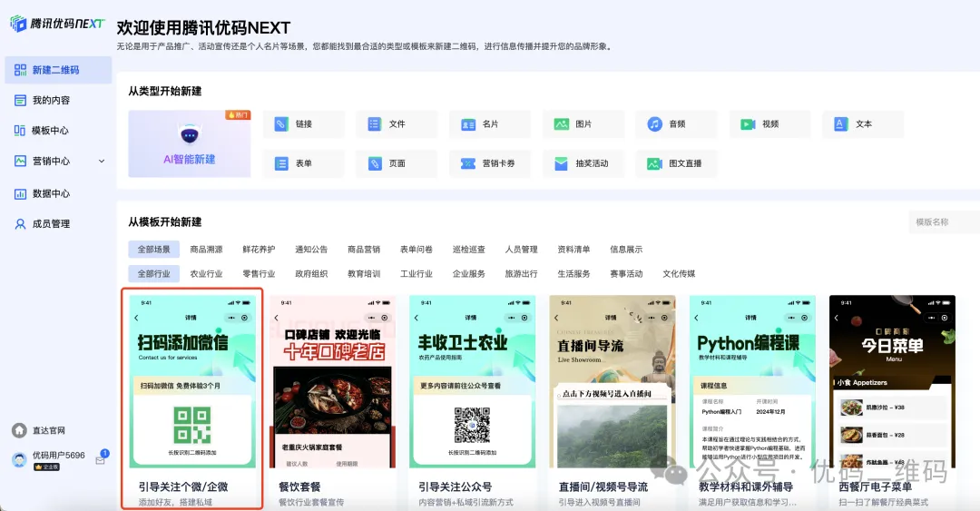Start the AI智能新建 robot card
Viewport: 980px width, 511px height.
click(190, 143)
